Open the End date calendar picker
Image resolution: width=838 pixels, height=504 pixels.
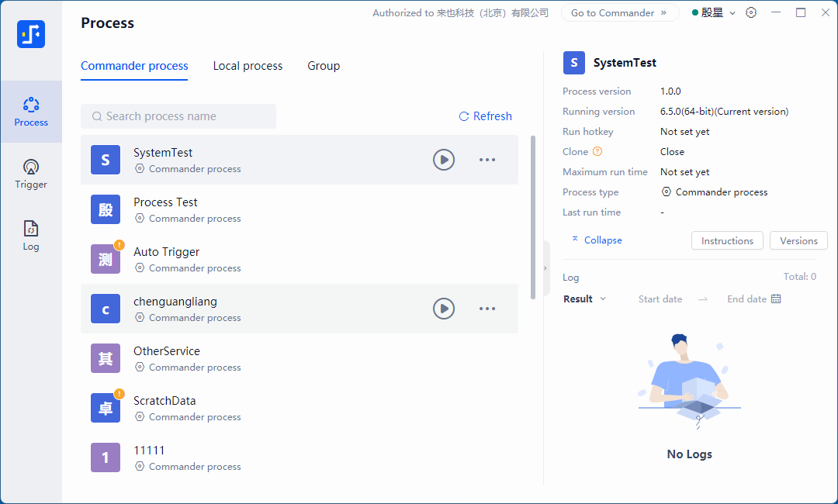(x=776, y=299)
